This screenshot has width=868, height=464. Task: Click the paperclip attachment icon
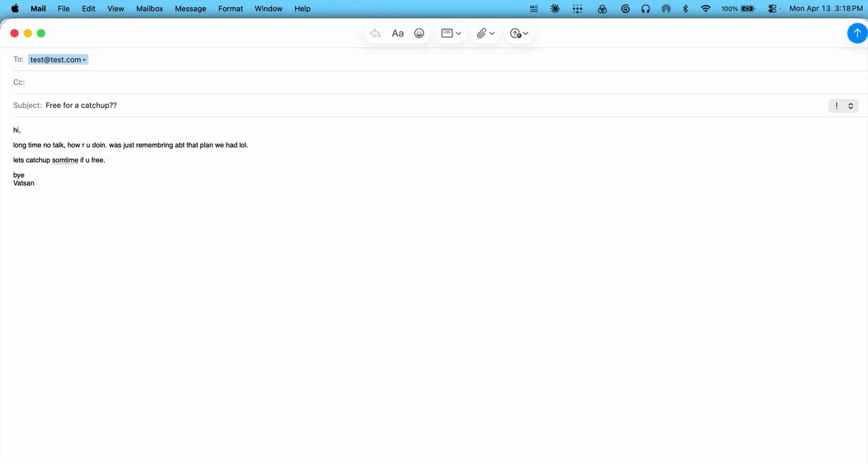pyautogui.click(x=481, y=33)
